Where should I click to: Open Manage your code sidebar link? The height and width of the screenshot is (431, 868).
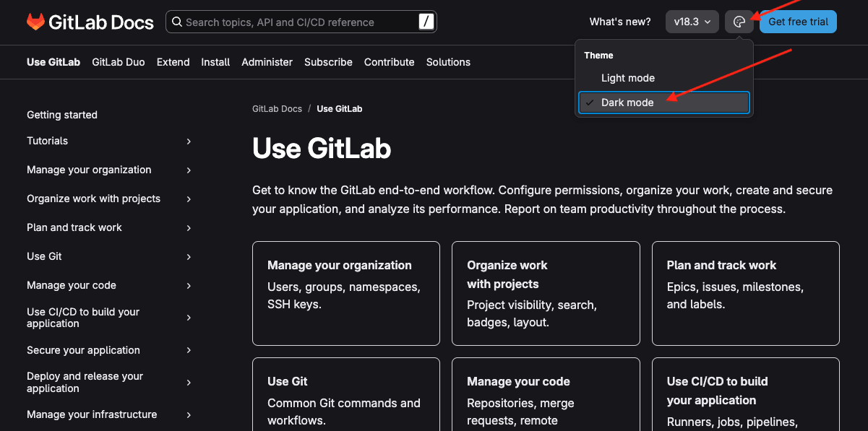pos(72,285)
